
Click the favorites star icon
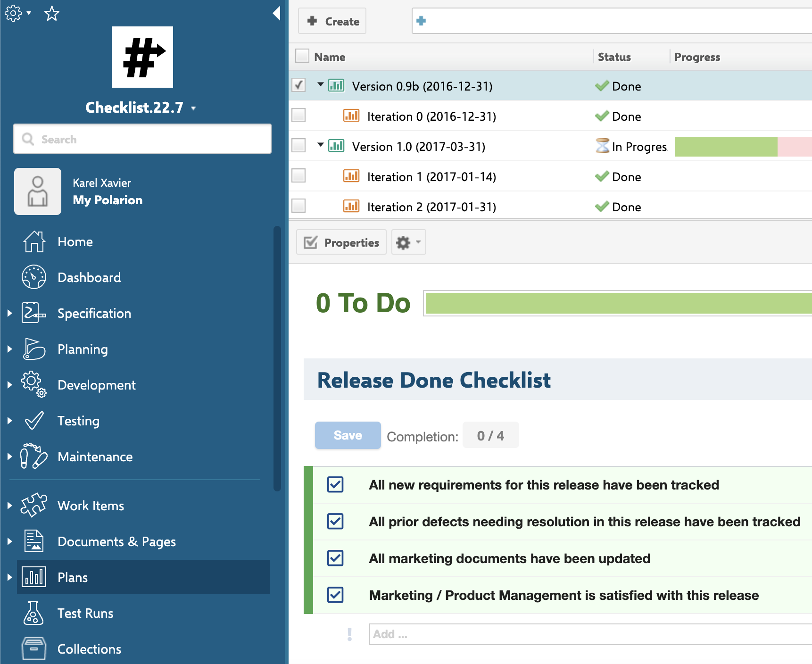point(52,13)
